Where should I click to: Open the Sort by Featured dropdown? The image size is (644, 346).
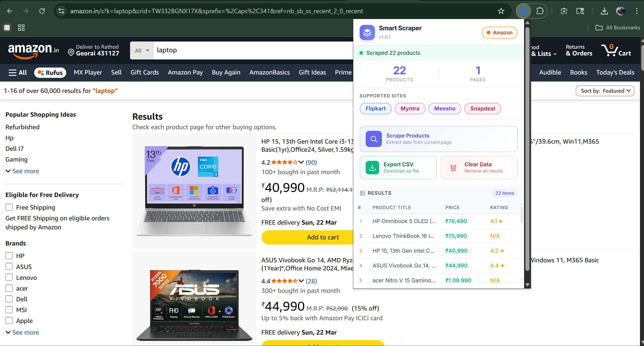[x=605, y=91]
